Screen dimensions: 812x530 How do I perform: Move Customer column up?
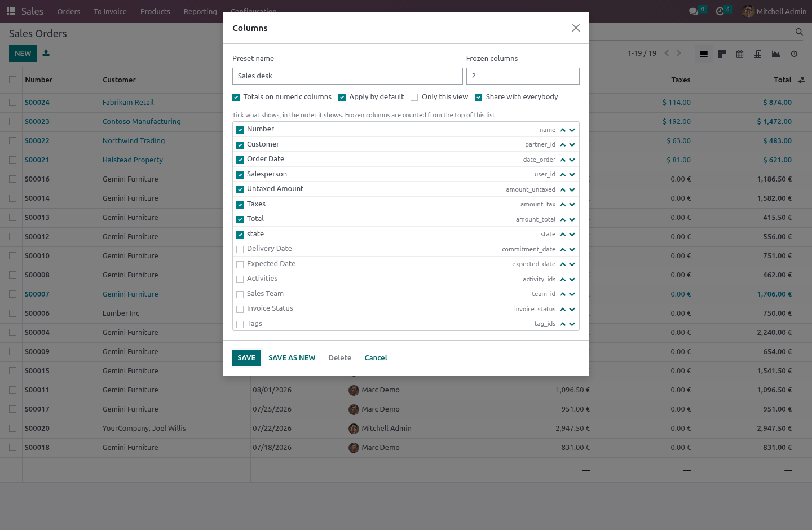pyautogui.click(x=563, y=145)
